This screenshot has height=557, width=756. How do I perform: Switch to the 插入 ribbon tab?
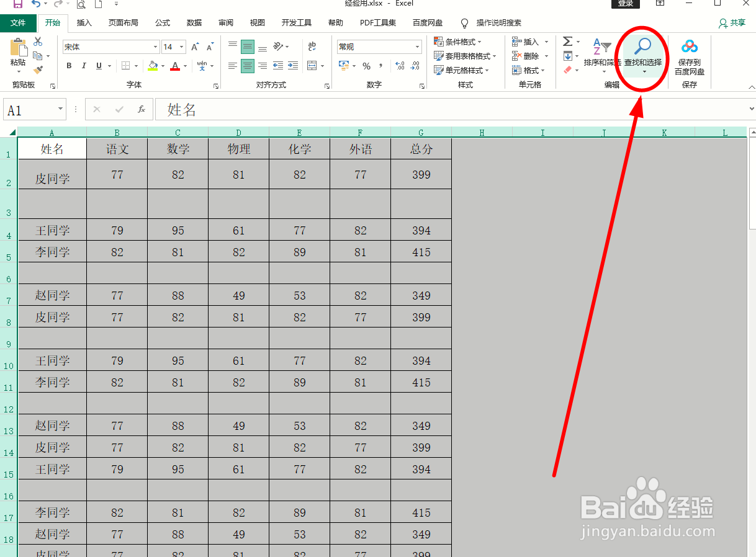[x=84, y=22]
